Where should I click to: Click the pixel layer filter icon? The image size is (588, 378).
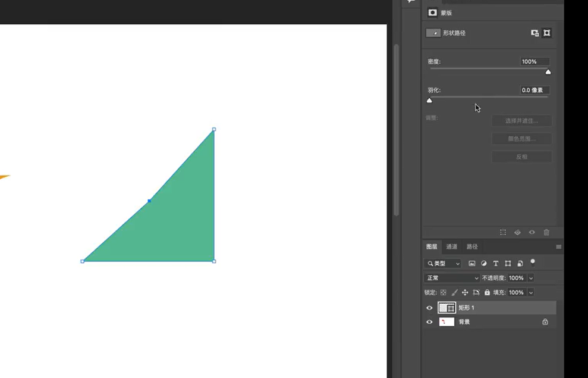pos(471,264)
